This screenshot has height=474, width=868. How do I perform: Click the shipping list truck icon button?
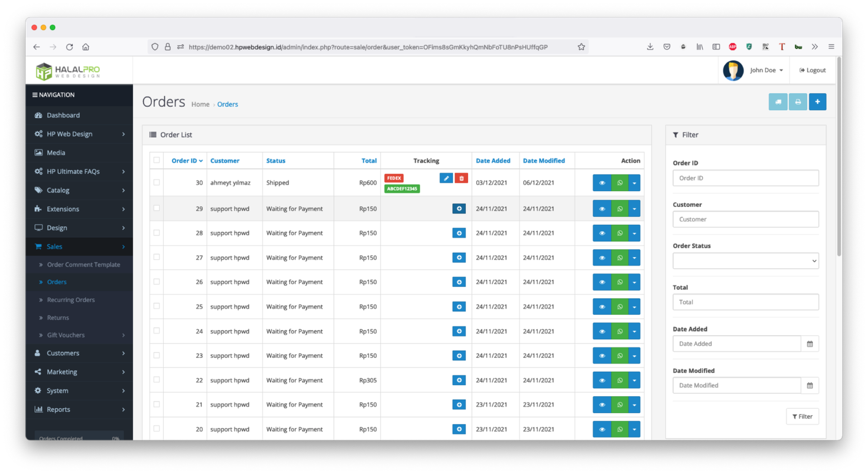(x=777, y=102)
